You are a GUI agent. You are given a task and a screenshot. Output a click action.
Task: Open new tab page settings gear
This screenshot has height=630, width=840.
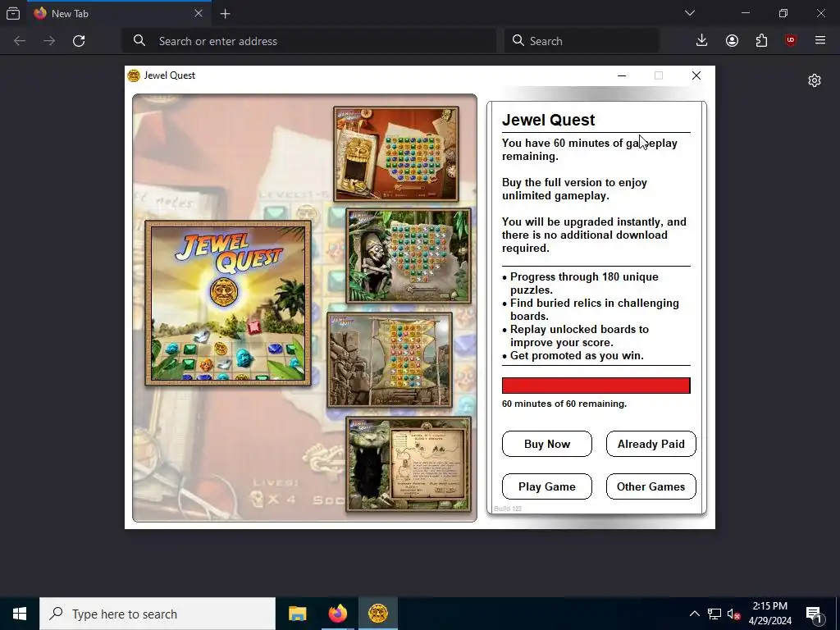(815, 80)
